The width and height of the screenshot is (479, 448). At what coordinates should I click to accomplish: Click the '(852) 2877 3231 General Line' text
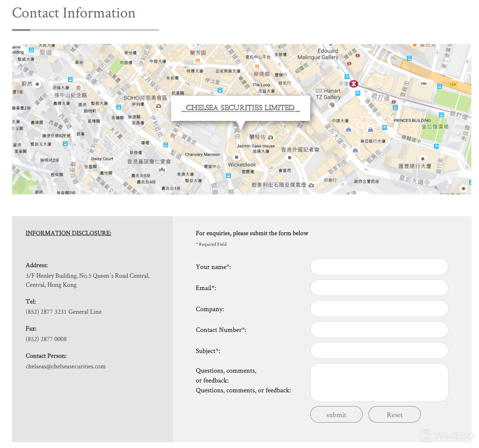[64, 312]
